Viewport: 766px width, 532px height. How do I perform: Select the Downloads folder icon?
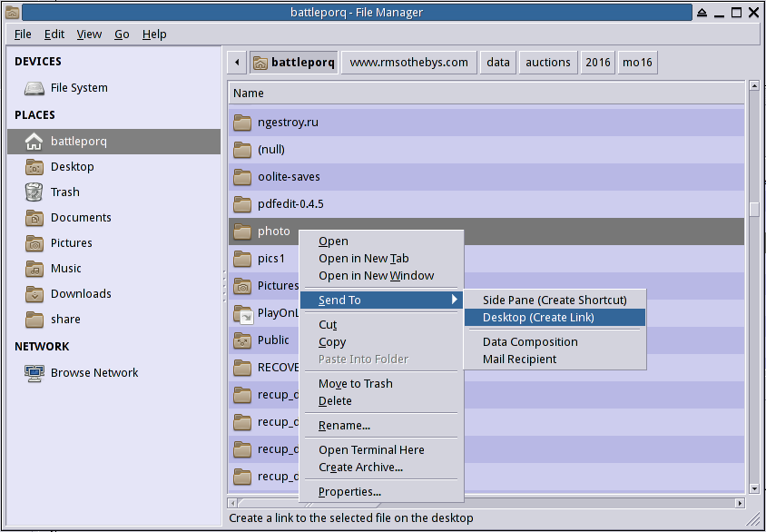(34, 294)
